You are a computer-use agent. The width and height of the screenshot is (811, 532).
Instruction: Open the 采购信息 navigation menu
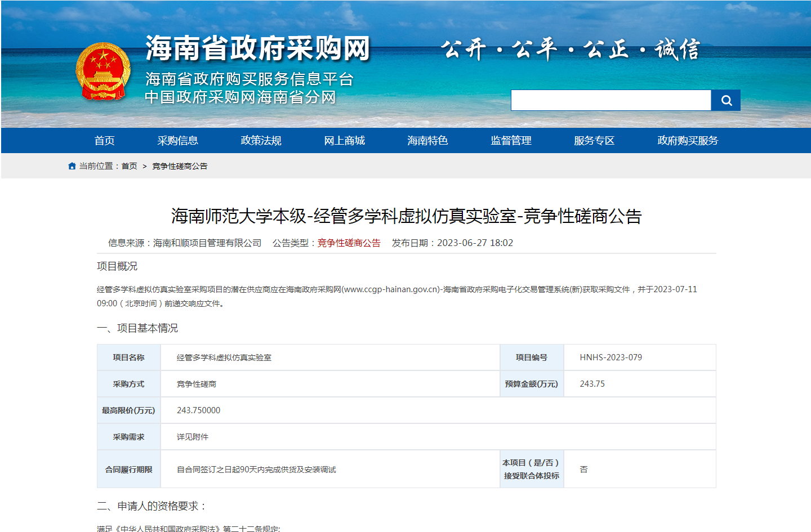178,141
